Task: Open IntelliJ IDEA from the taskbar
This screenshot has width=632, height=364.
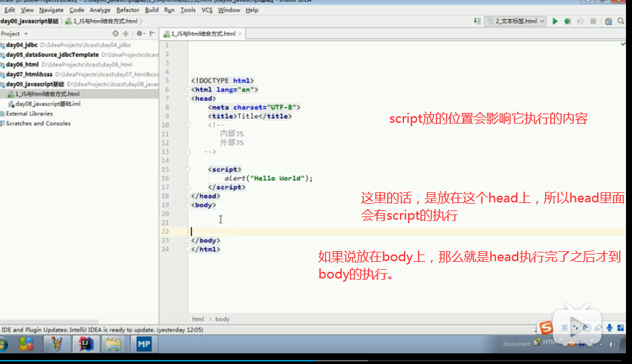Action: tap(86, 344)
